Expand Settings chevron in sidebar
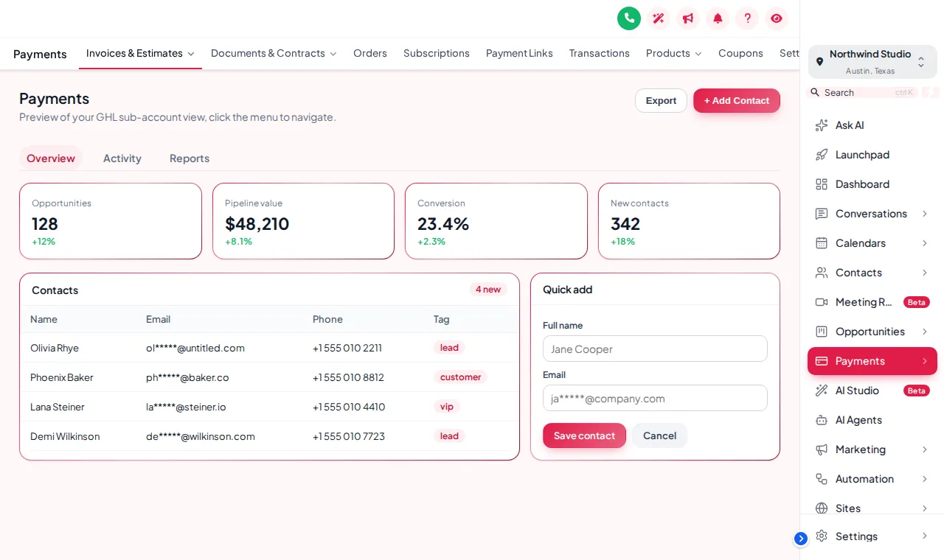 coord(924,536)
